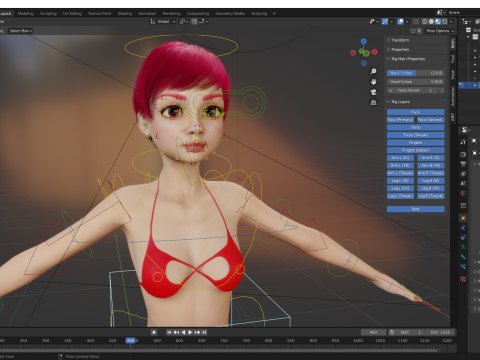The width and height of the screenshot is (480, 360).
Task: Click the pan hand icon in viewport
Action: tap(374, 82)
